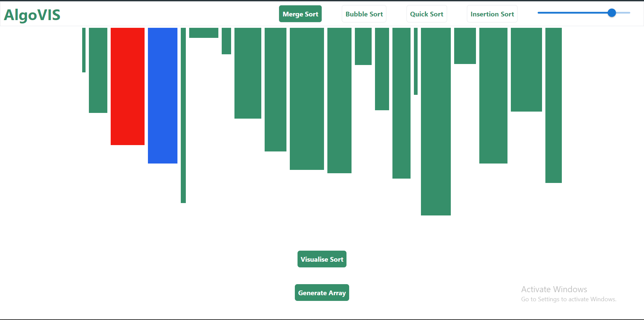Viewport: 644px width, 320px height.
Task: Click the red highlighted bar
Action: [127, 86]
